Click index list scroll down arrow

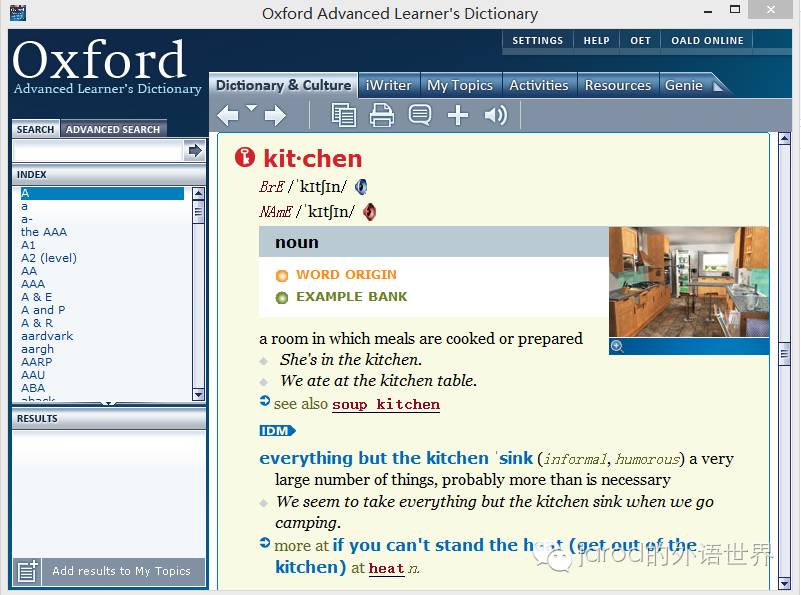click(x=198, y=394)
